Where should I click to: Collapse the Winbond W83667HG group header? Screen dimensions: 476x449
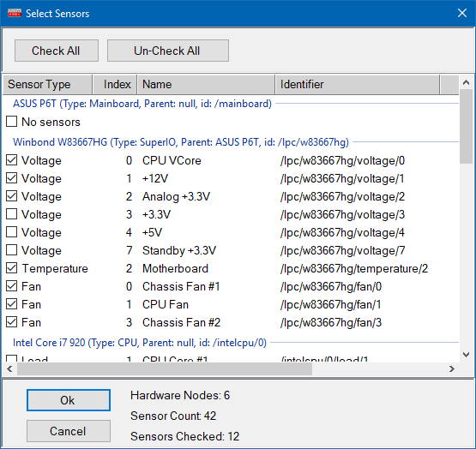click(181, 142)
